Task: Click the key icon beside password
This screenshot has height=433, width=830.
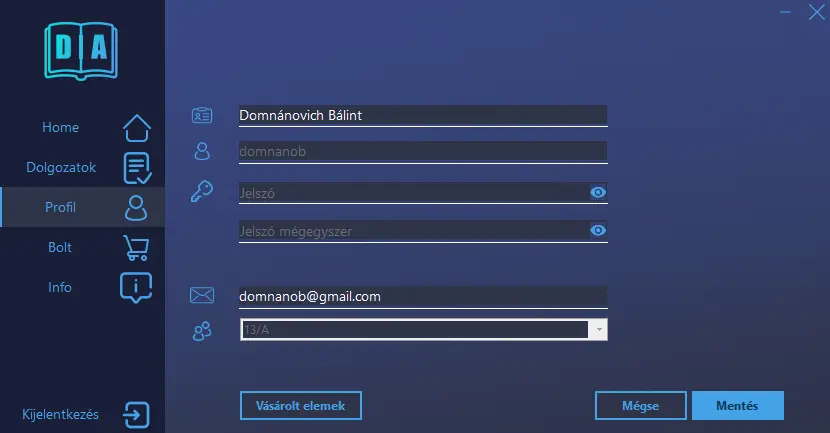Action: [x=202, y=191]
